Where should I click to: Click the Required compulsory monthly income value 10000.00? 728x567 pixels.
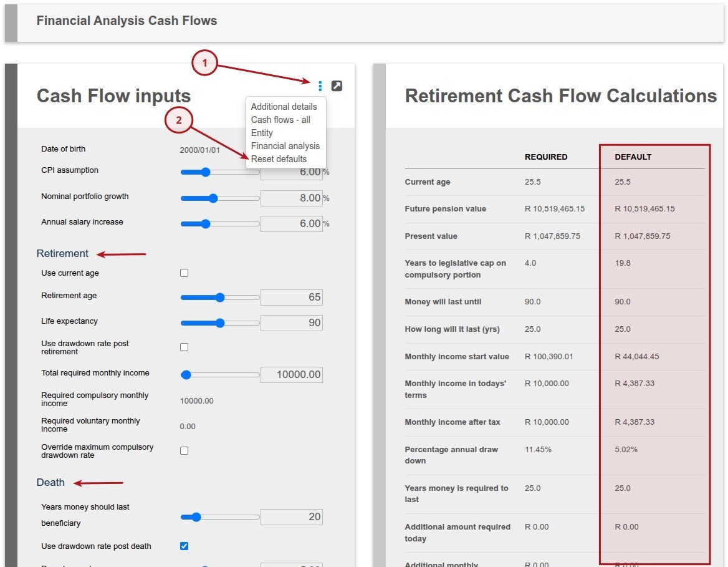[197, 400]
